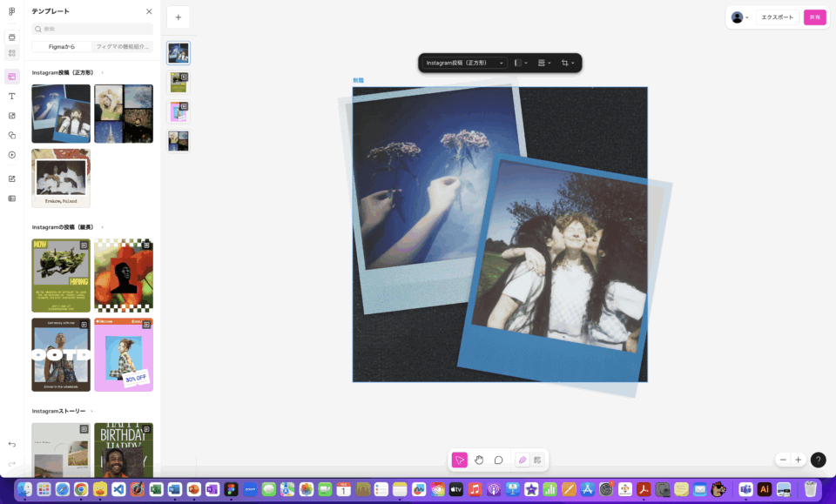Switch to the フィグマの機能紹介 tab

(x=122, y=46)
